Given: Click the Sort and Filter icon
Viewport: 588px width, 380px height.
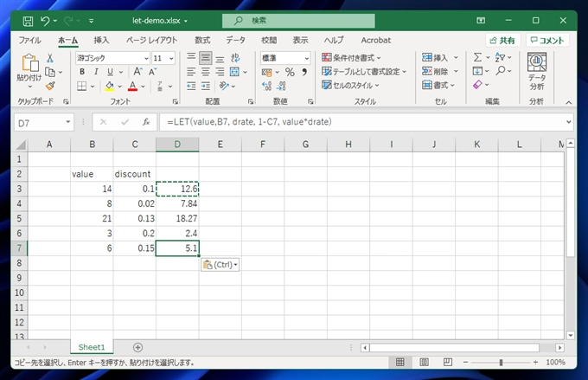Looking at the screenshot, I should (500, 57).
